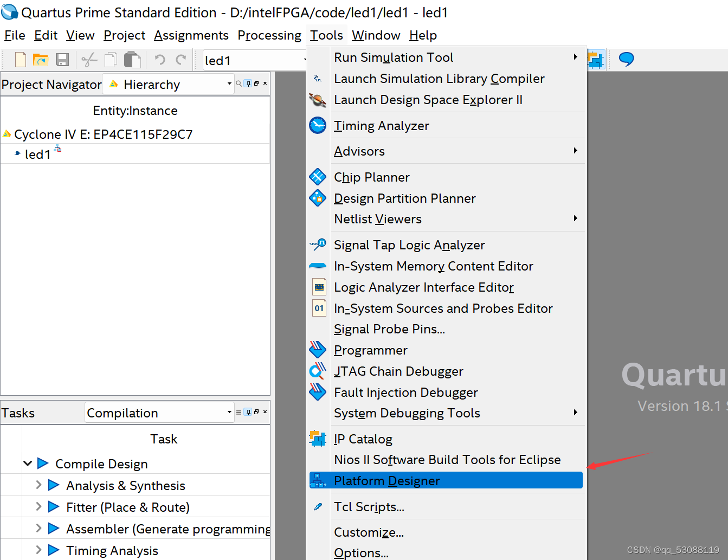Viewport: 728px width, 560px height.
Task: Click Fault Injection Debugger
Action: point(446,392)
